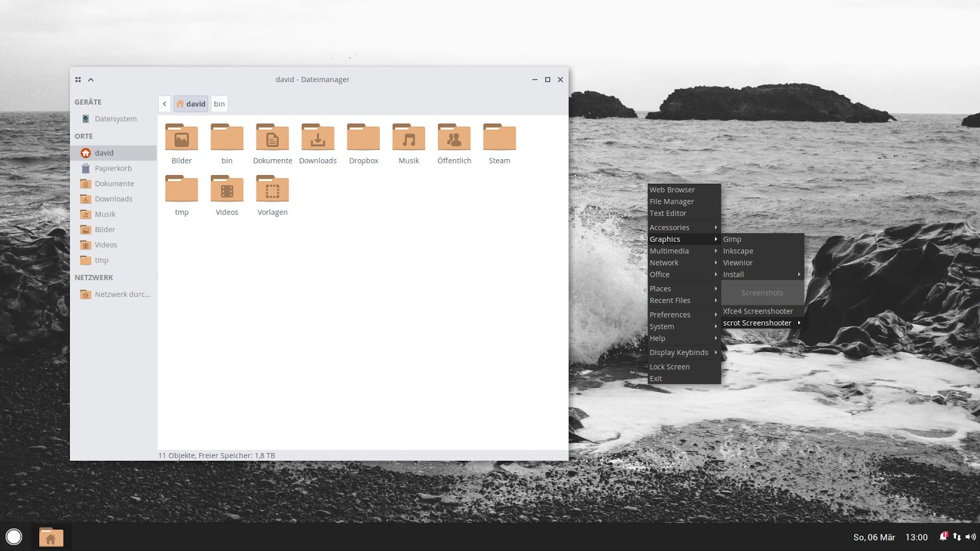Click the circular start menu button
Image resolution: width=980 pixels, height=551 pixels.
13,537
